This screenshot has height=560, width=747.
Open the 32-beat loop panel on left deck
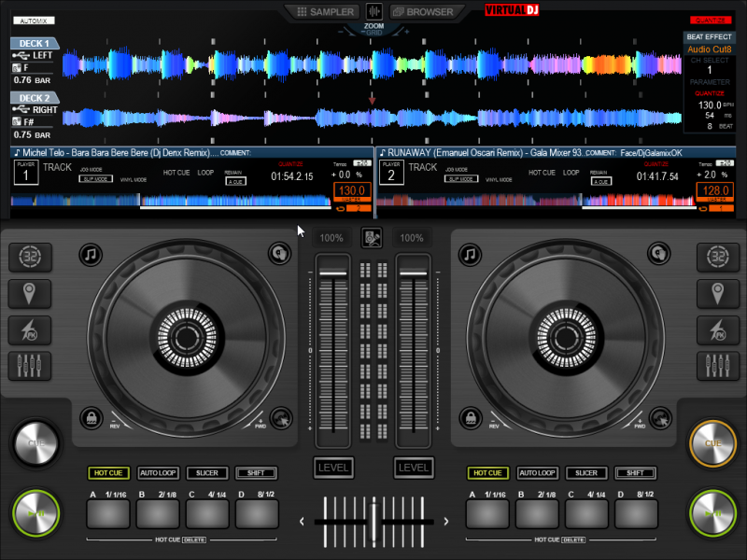point(30,258)
